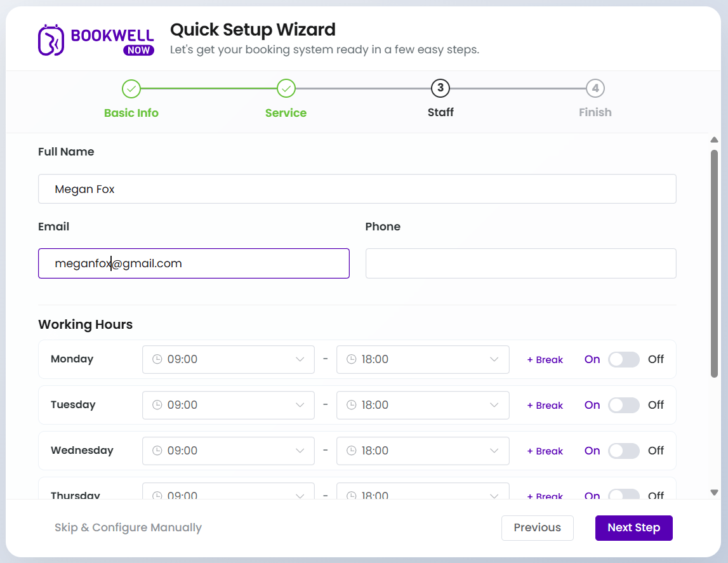Click the 'Tuesday' day label
728x563 pixels.
click(x=73, y=405)
